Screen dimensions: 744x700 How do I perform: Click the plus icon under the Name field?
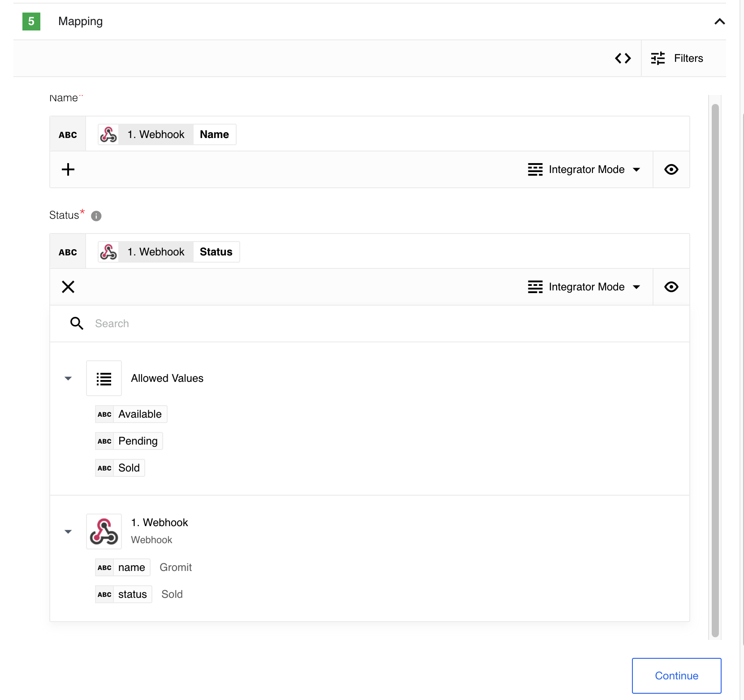(x=68, y=169)
